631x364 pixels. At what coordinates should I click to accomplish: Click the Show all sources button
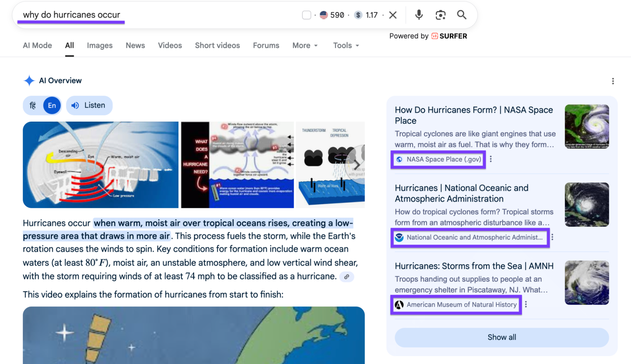[x=501, y=337]
